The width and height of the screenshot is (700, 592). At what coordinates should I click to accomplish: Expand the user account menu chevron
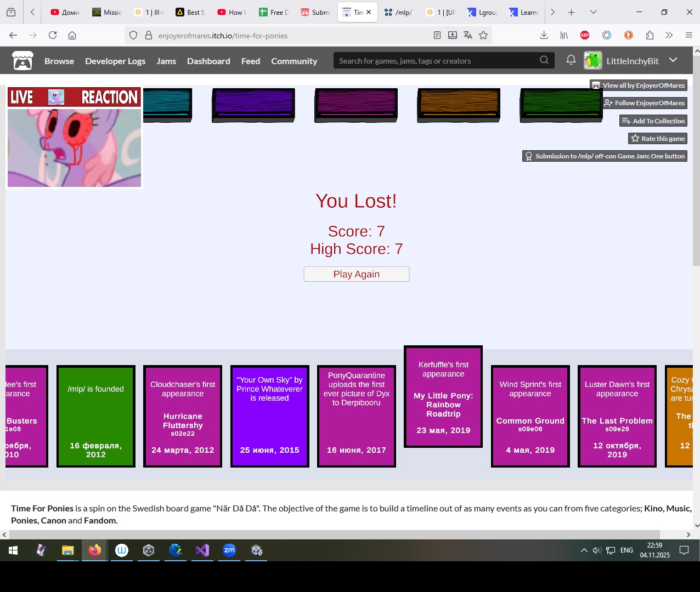click(673, 60)
